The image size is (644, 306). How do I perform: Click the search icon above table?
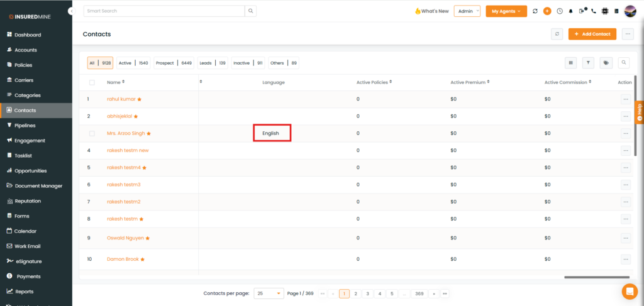tap(623, 63)
